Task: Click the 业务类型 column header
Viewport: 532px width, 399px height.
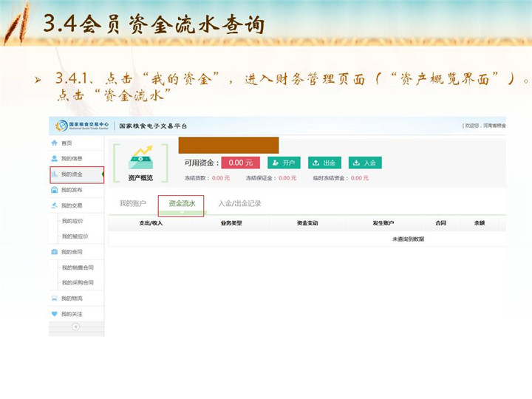Action: pyautogui.click(x=231, y=223)
